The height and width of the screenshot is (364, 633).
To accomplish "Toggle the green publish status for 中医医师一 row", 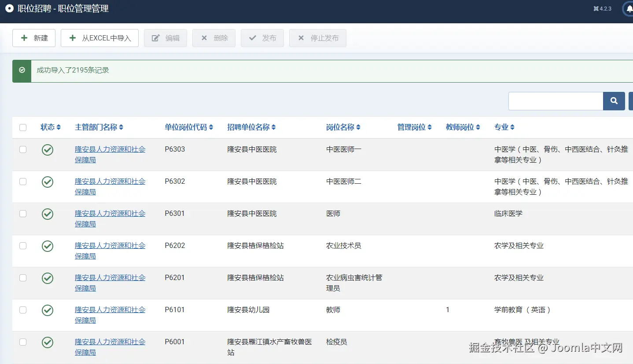I will tap(47, 149).
